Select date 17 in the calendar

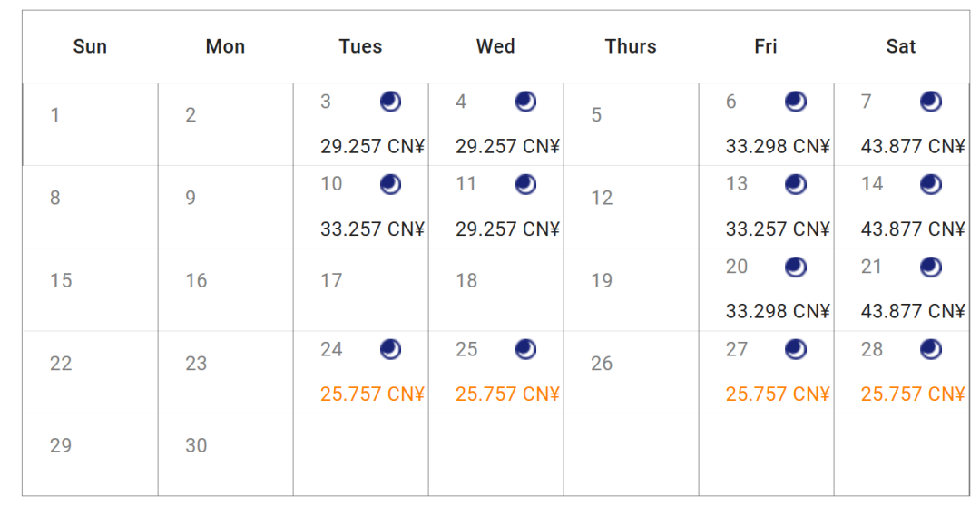tap(332, 281)
